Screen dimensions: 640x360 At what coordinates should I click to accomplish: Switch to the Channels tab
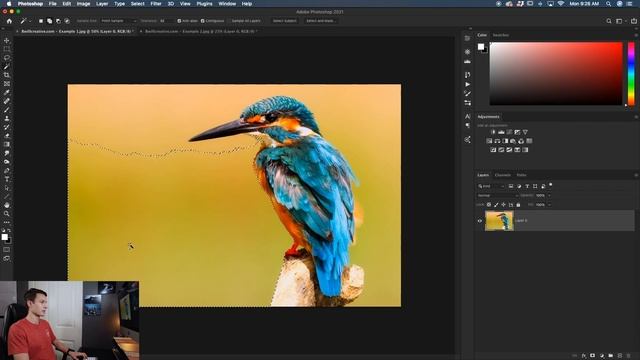(502, 175)
